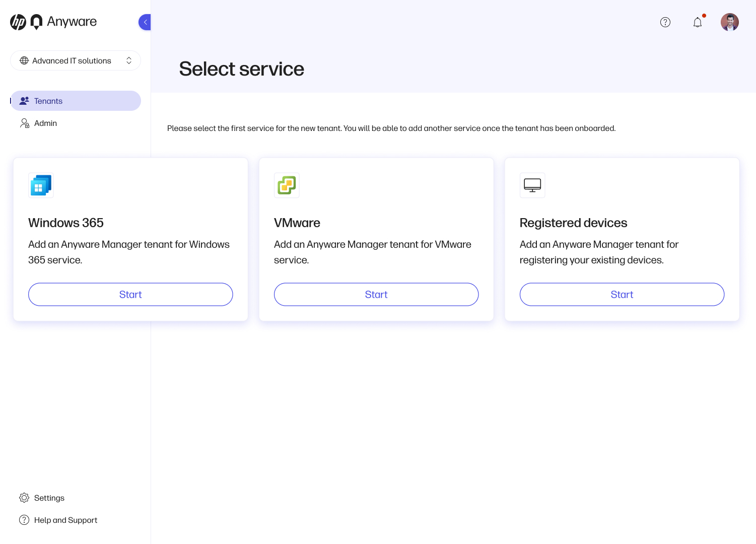This screenshot has width=756, height=544.
Task: Click the globe icon in organization selector
Action: click(x=24, y=60)
